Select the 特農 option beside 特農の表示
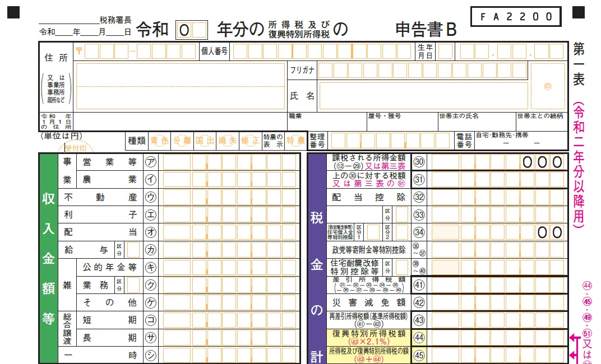This screenshot has height=364, width=601. 295,141
